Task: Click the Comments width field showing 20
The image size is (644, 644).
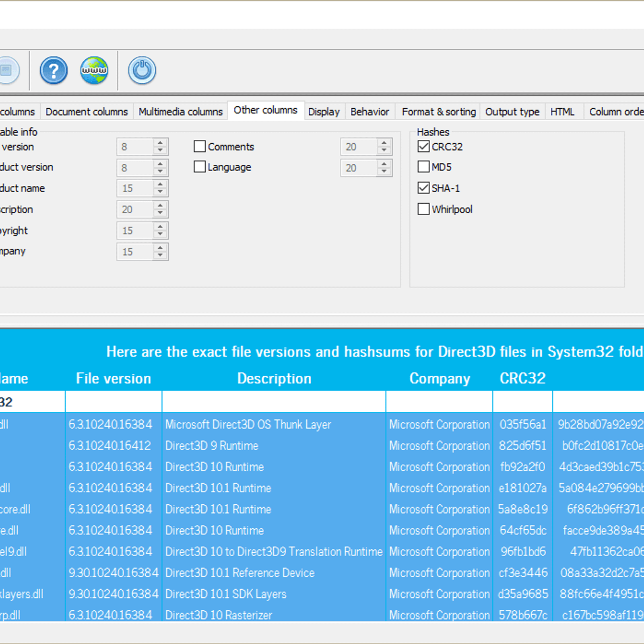Action: coord(359,147)
